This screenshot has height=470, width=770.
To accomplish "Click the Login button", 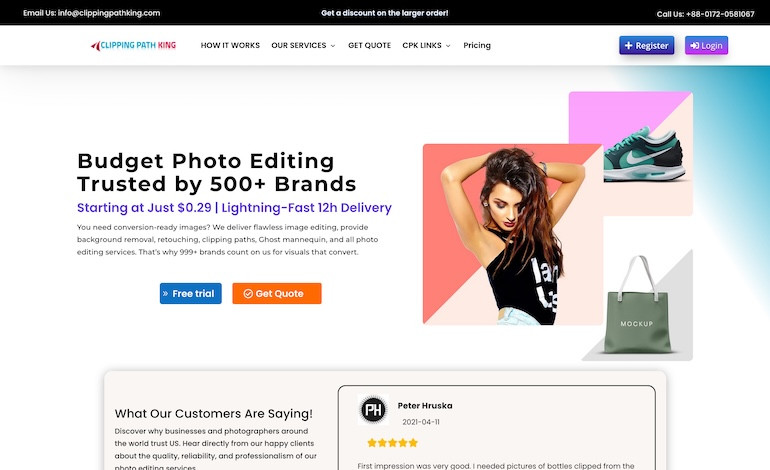I will pos(706,45).
